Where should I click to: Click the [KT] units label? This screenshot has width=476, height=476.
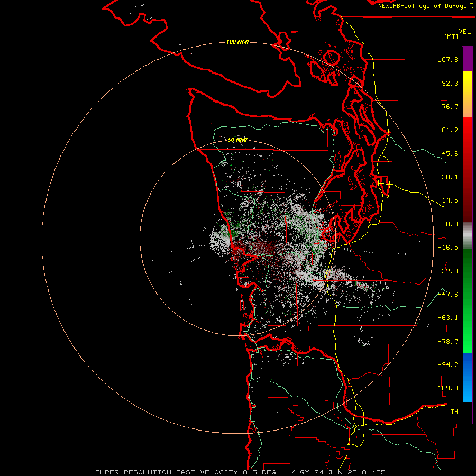(452, 36)
